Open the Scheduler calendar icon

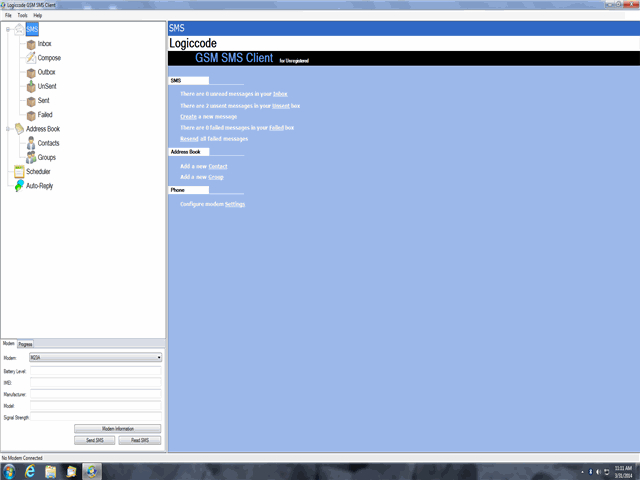(x=19, y=171)
